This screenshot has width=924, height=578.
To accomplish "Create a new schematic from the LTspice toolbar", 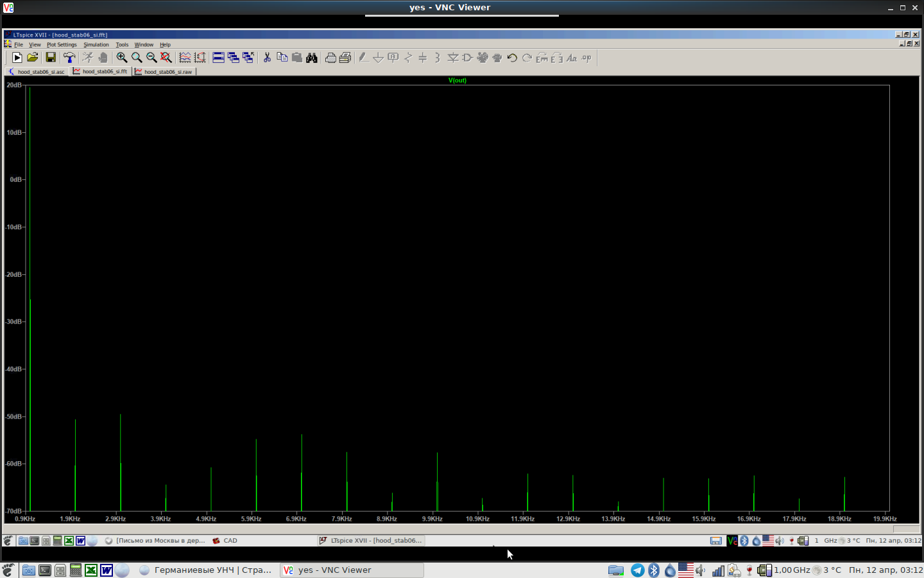I will coord(17,58).
